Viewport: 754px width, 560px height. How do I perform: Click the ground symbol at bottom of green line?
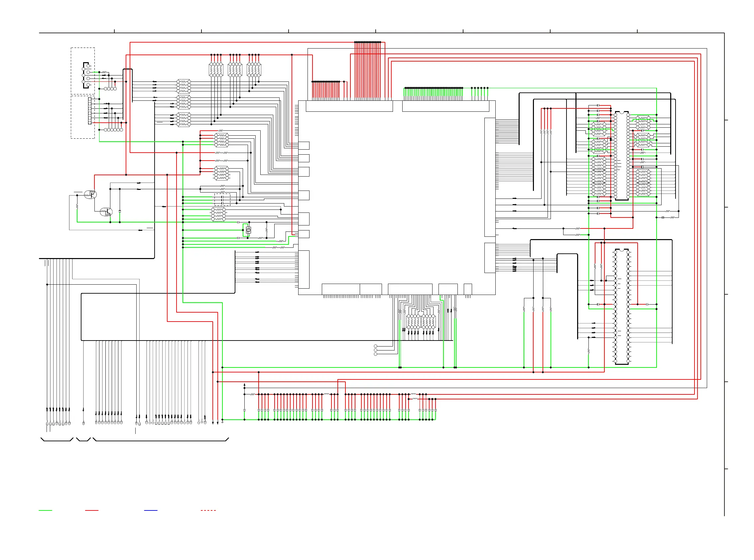pyautogui.click(x=222, y=422)
